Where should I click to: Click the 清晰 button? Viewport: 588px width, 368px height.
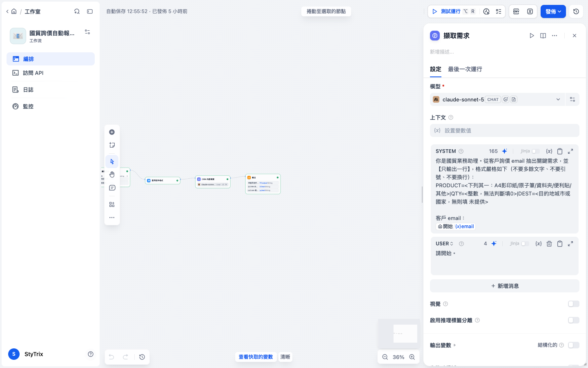285,357
